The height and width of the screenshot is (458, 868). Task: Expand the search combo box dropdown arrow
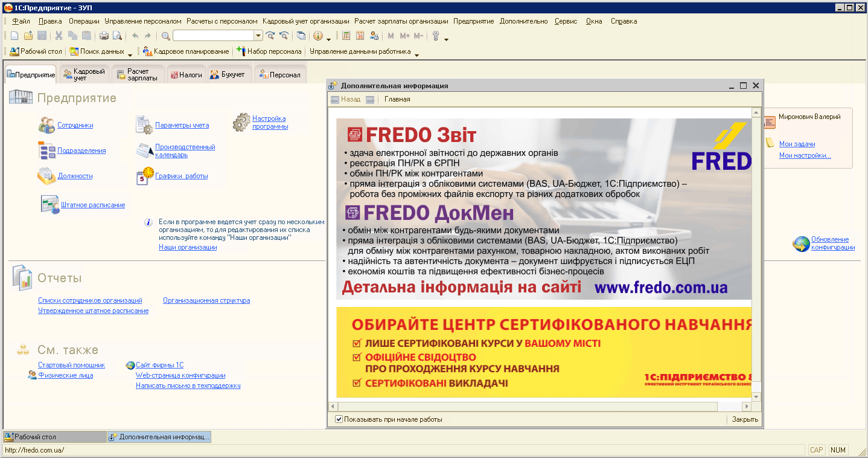pyautogui.click(x=258, y=36)
